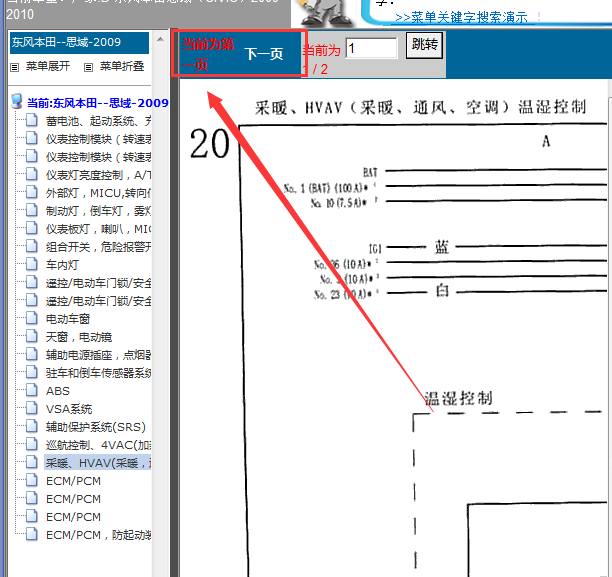Click the computer icon beside 当前:东风本田
The height and width of the screenshot is (577, 612).
17,101
